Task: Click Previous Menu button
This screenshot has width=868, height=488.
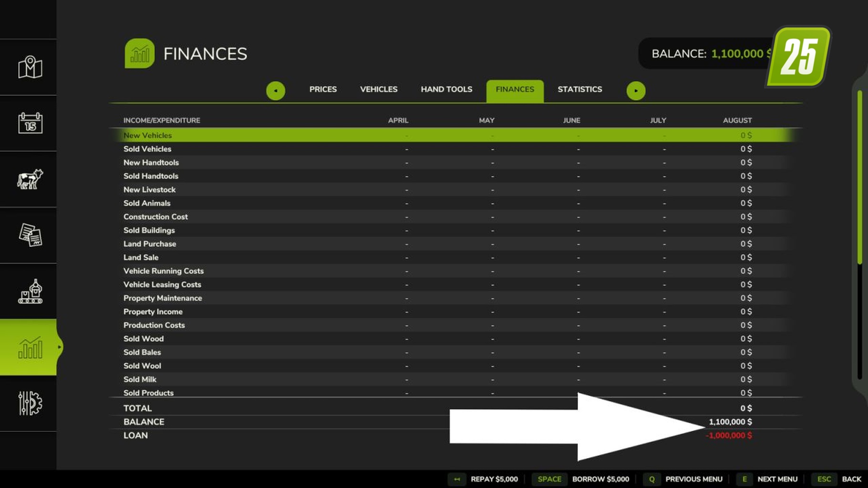Action: pyautogui.click(x=683, y=479)
